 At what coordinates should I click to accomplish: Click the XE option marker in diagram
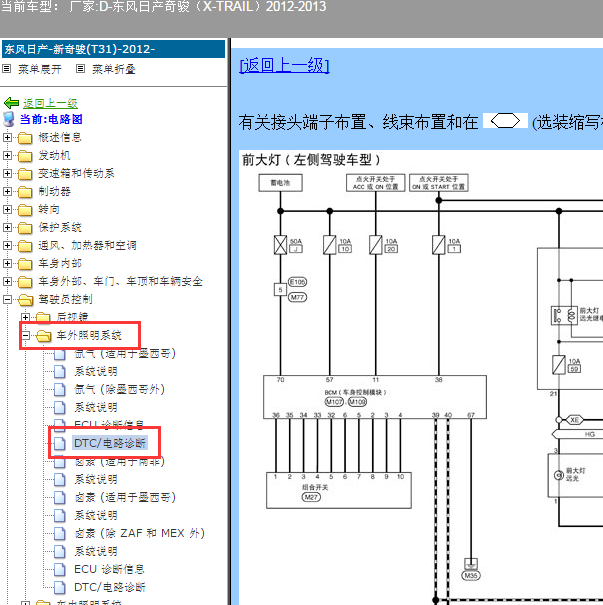tap(574, 420)
